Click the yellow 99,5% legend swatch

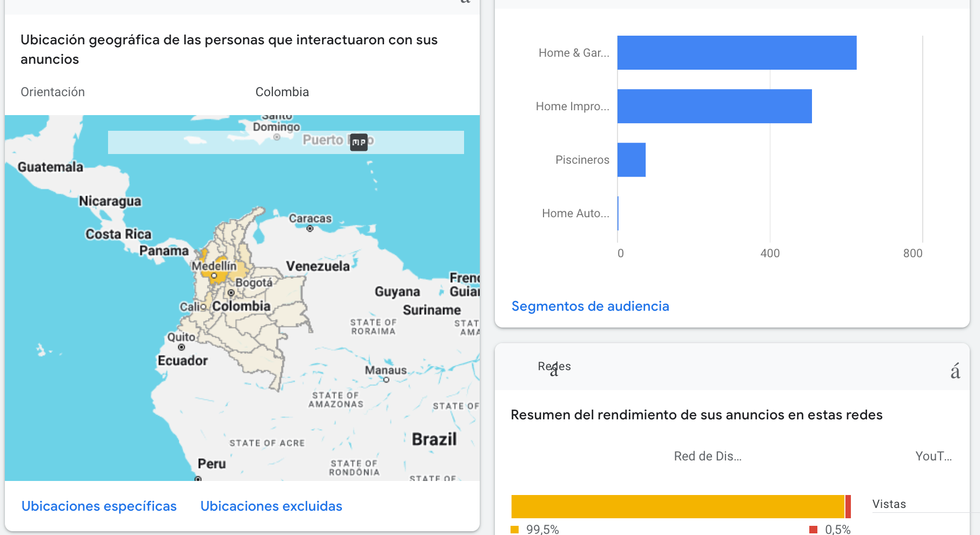click(514, 530)
